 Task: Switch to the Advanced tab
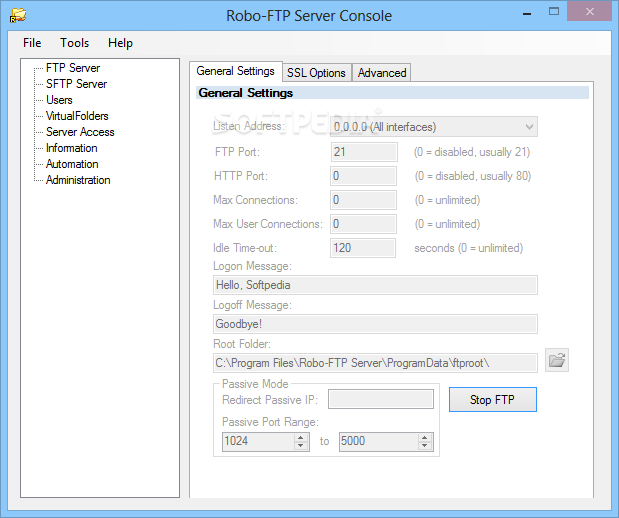click(382, 73)
